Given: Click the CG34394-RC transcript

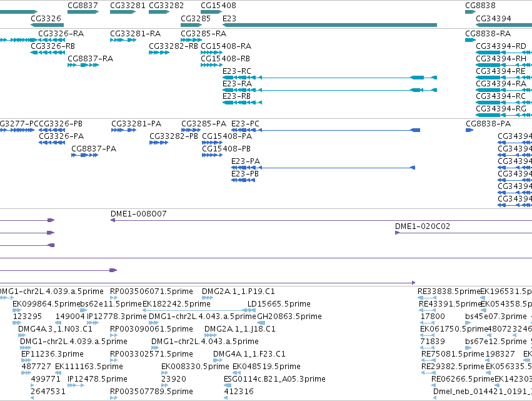Looking at the screenshot, I should click(x=504, y=103).
